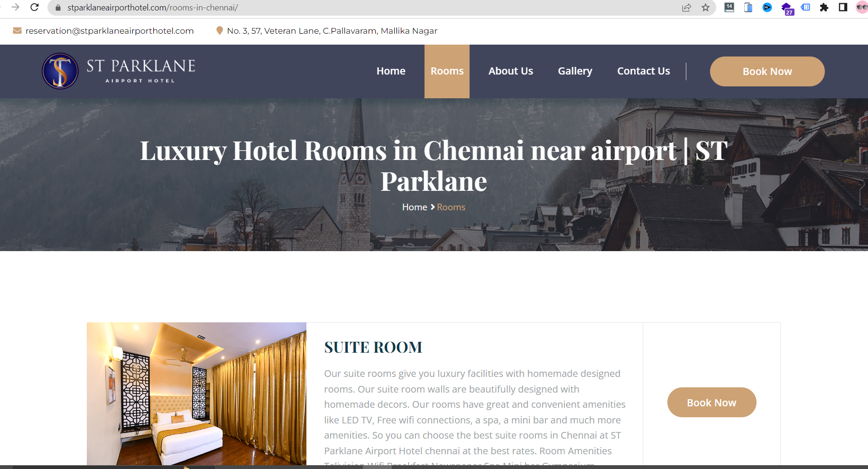Open the Gallery navigation link
This screenshot has height=469, width=868.
tap(575, 71)
